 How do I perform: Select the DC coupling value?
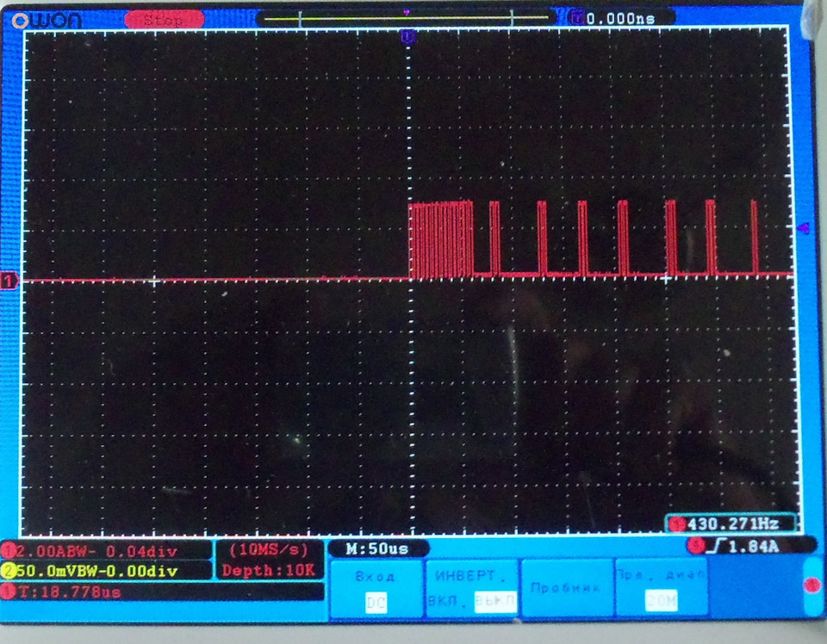376,603
